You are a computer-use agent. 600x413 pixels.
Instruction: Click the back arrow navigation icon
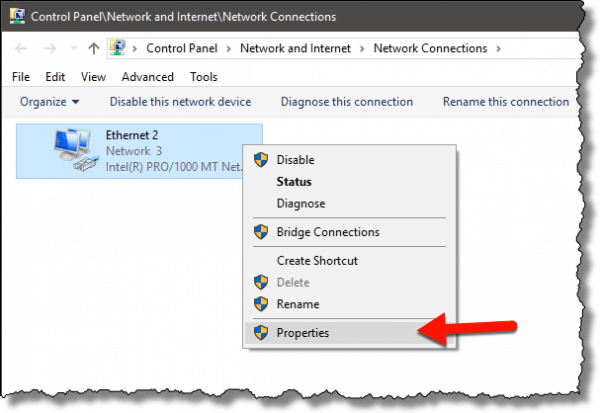click(21, 49)
